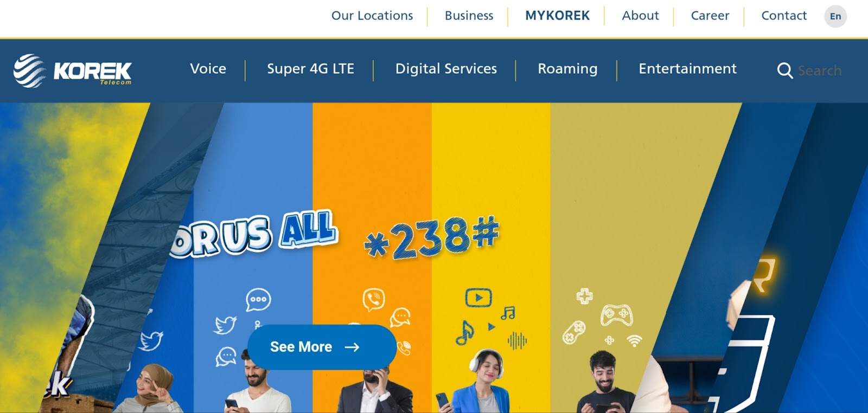The image size is (868, 413).
Task: Open the Roaming menu
Action: pos(567,69)
